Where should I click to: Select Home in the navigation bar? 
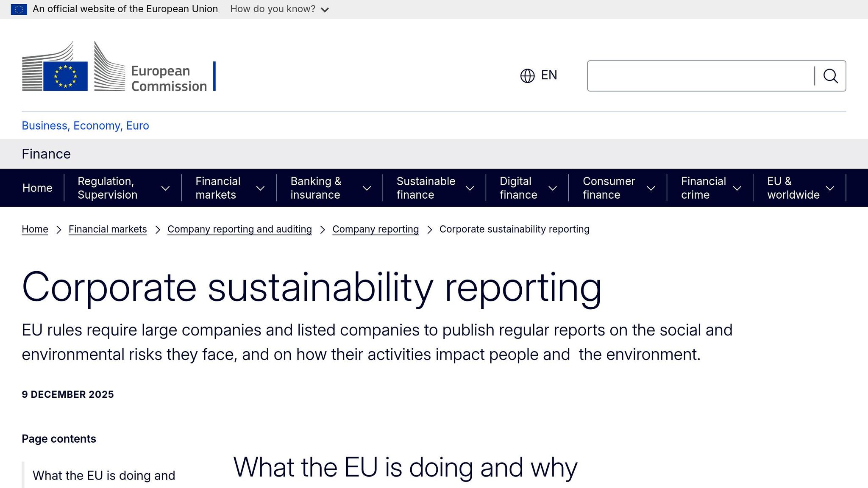[37, 188]
